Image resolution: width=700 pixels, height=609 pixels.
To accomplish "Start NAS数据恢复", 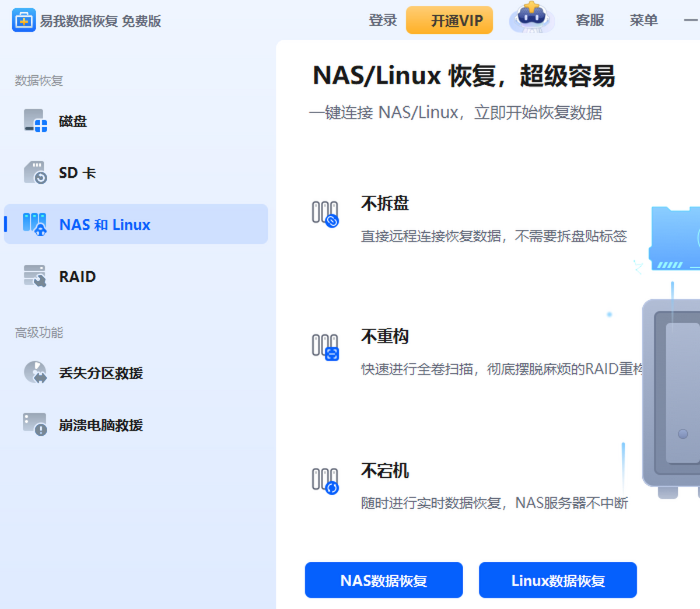I will (384, 580).
